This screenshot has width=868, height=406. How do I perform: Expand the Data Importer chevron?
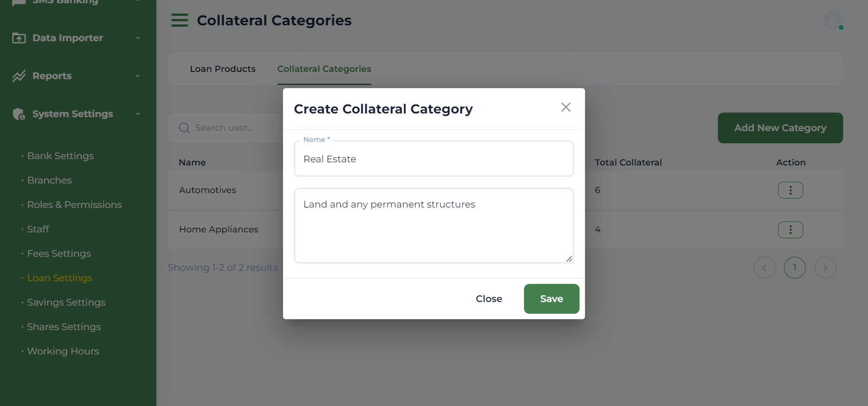(138, 38)
